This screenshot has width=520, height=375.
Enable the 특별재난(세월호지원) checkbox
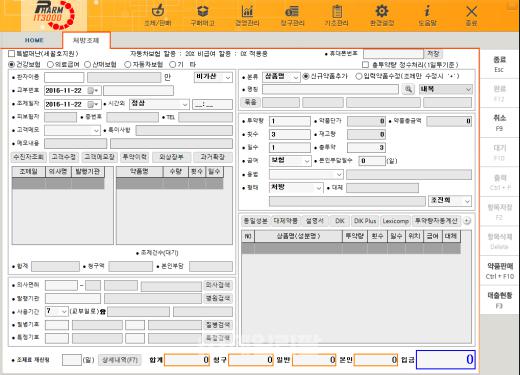pyautogui.click(x=12, y=54)
